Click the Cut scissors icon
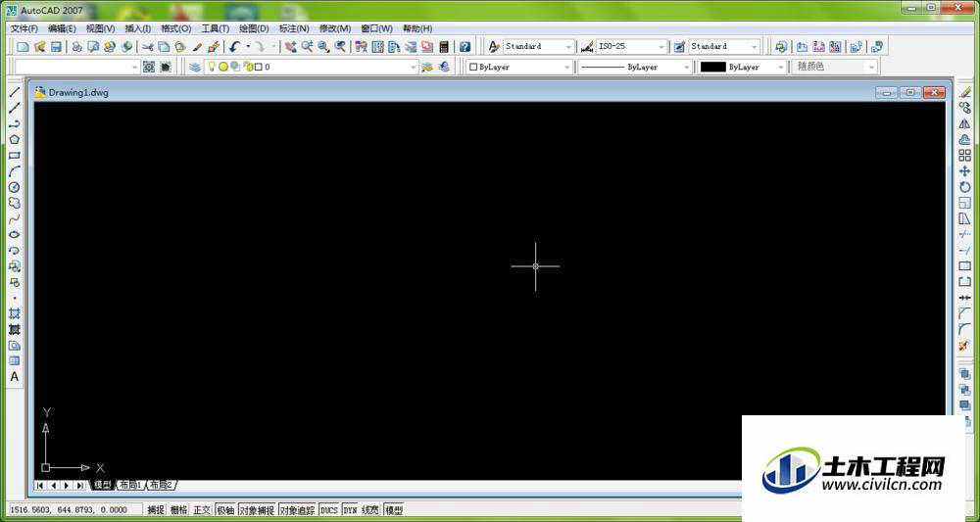This screenshot has width=980, height=522. pyautogui.click(x=148, y=47)
